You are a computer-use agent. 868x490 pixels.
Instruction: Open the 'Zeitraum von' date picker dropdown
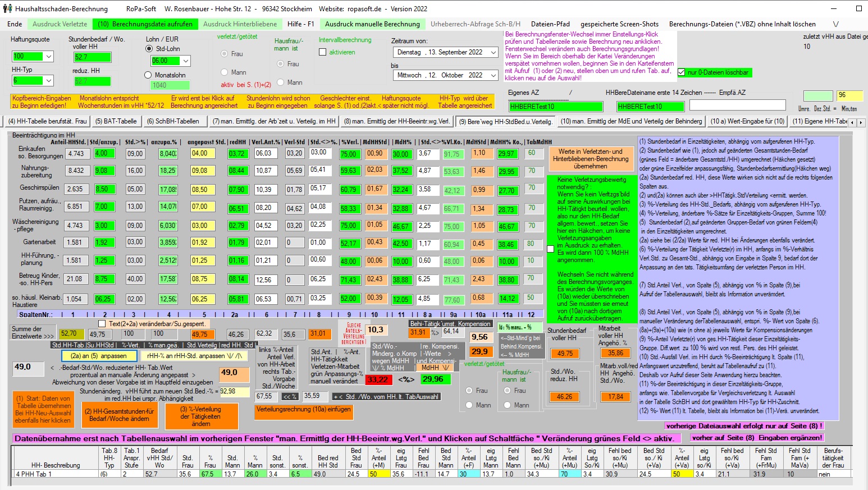[x=493, y=52]
